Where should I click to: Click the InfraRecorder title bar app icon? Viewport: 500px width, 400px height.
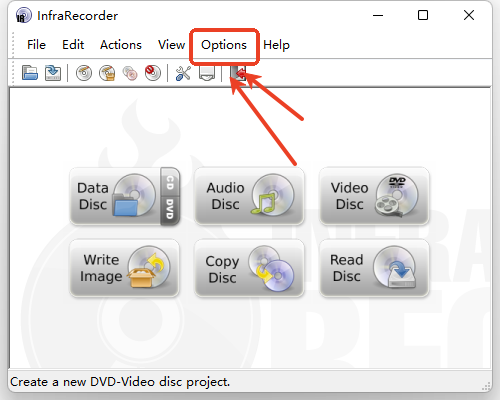23,16
